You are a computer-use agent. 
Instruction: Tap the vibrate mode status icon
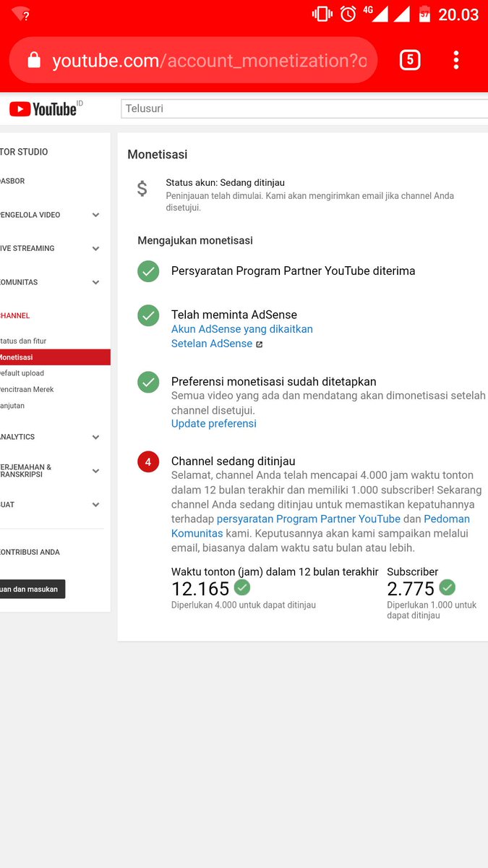pyautogui.click(x=322, y=14)
